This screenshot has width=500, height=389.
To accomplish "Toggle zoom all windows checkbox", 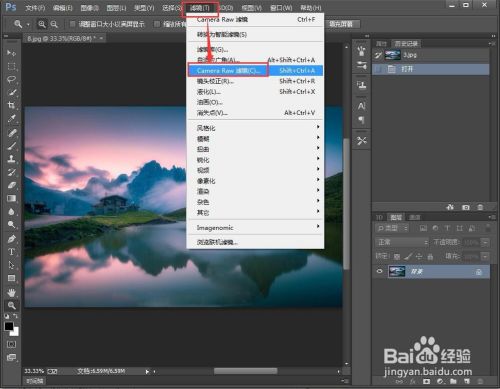I will [156, 24].
